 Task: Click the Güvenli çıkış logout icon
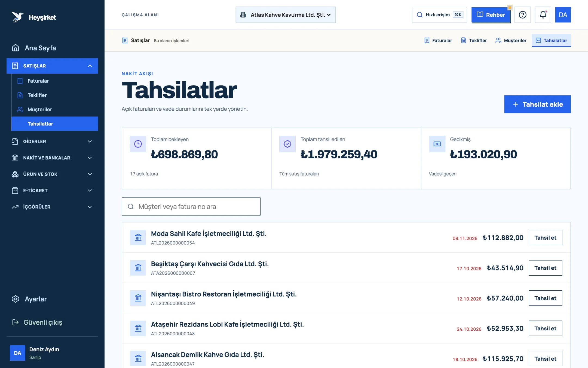point(16,322)
